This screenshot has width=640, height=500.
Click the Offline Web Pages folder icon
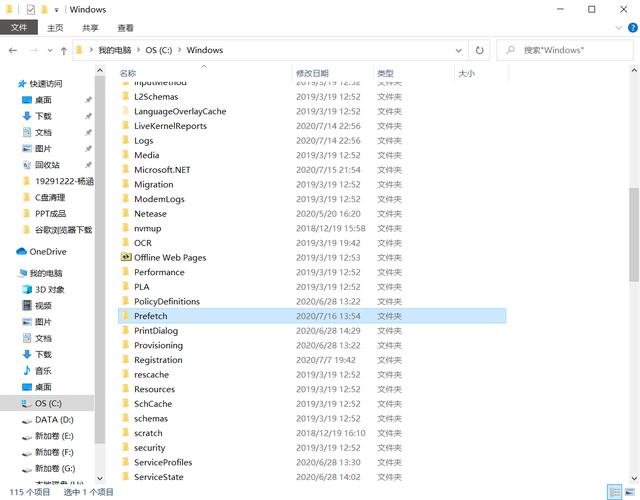(126, 257)
